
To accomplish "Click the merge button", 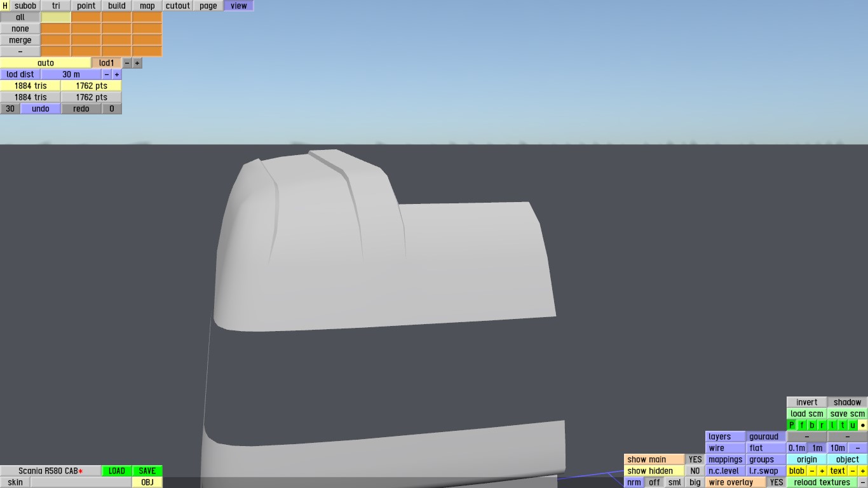I will pos(20,40).
